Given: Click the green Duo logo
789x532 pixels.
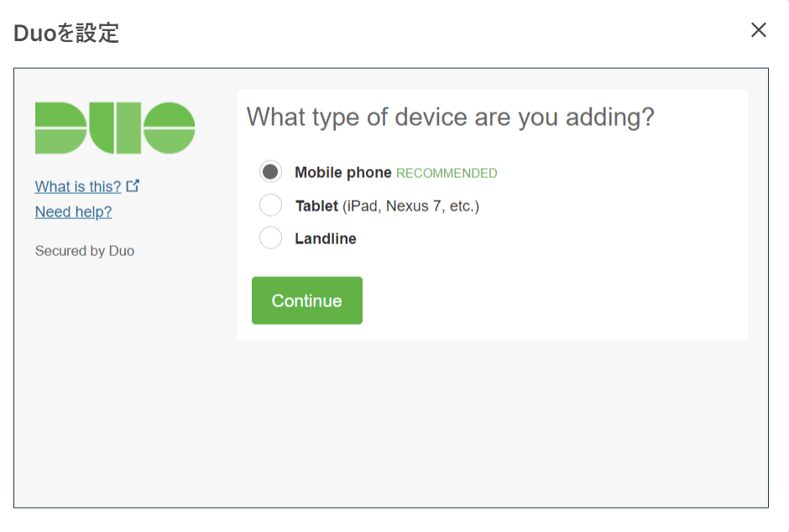Looking at the screenshot, I should [115, 128].
